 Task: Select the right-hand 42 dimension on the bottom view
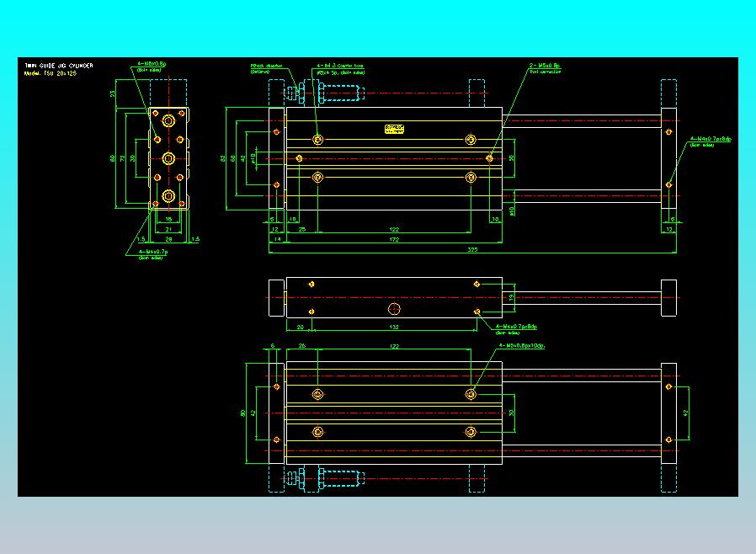[x=685, y=413]
